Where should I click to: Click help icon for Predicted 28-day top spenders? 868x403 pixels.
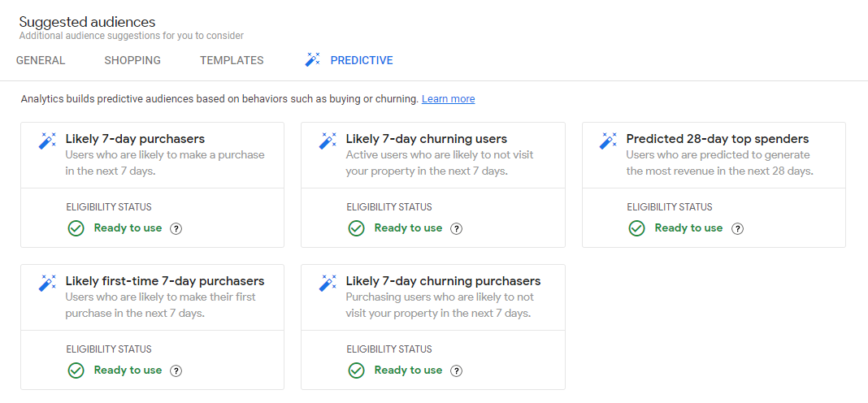(x=737, y=228)
